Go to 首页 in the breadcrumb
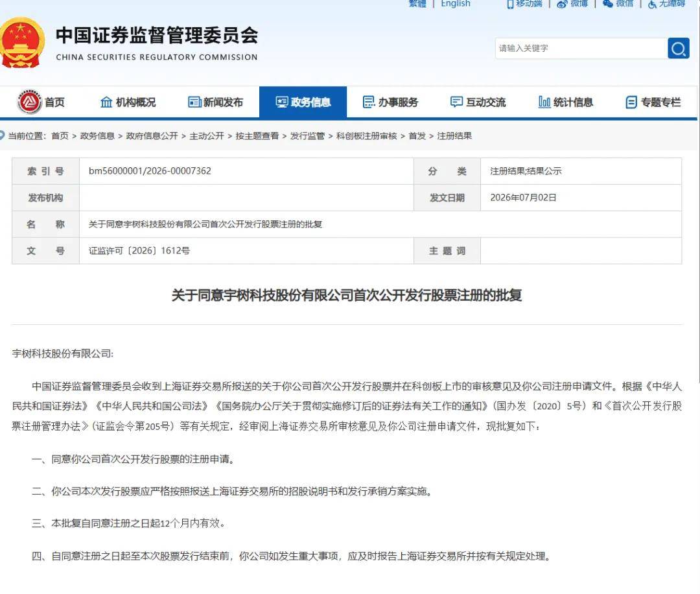700x594 pixels. [x=60, y=136]
